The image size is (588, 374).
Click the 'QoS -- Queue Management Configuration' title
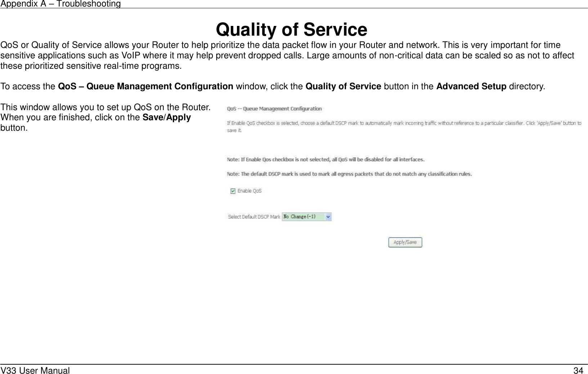coord(274,108)
